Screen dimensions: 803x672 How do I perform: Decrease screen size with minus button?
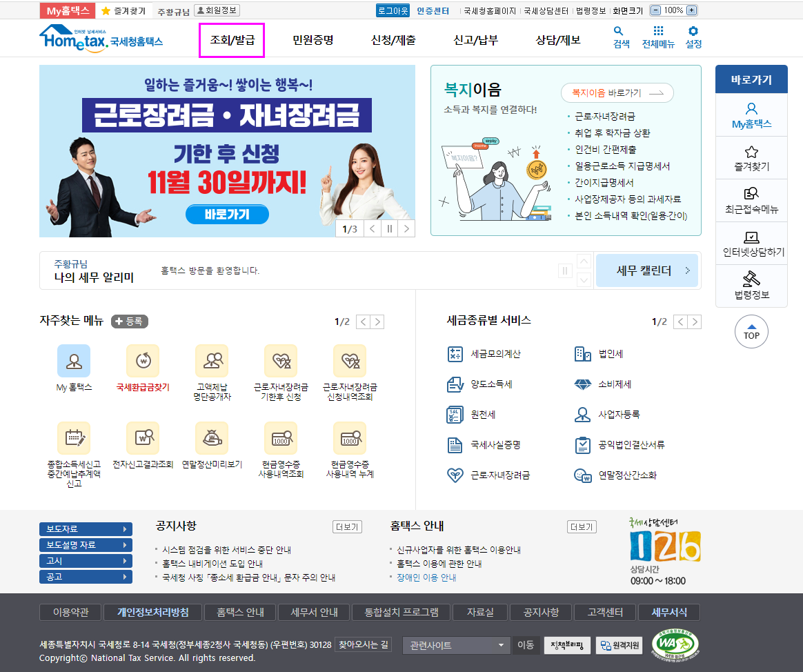coord(655,10)
